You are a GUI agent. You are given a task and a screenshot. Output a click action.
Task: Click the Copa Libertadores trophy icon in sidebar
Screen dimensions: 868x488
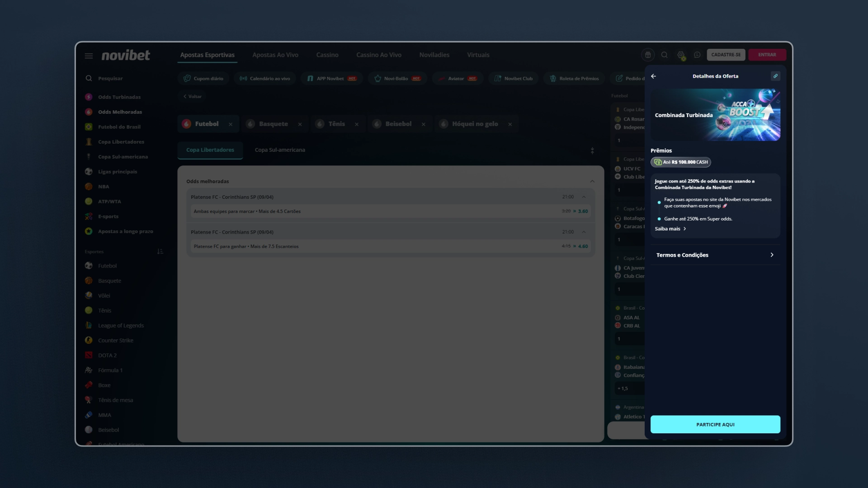click(89, 142)
